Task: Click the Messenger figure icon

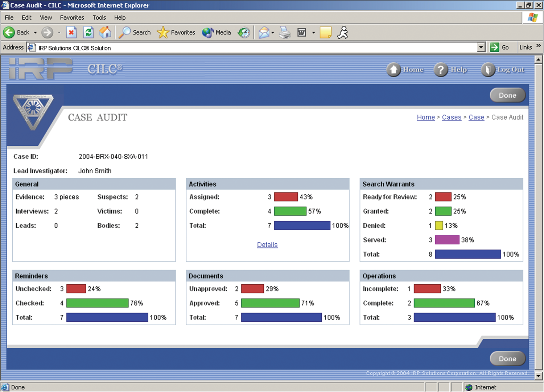Action: [342, 33]
